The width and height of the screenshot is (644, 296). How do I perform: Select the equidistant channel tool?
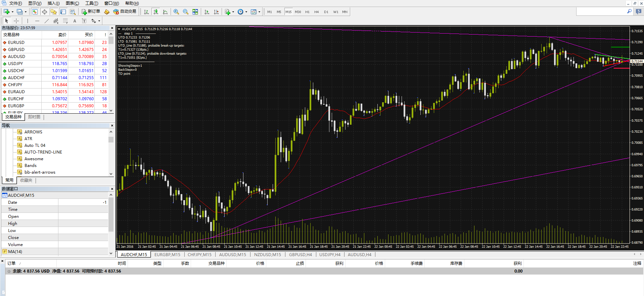tap(56, 21)
